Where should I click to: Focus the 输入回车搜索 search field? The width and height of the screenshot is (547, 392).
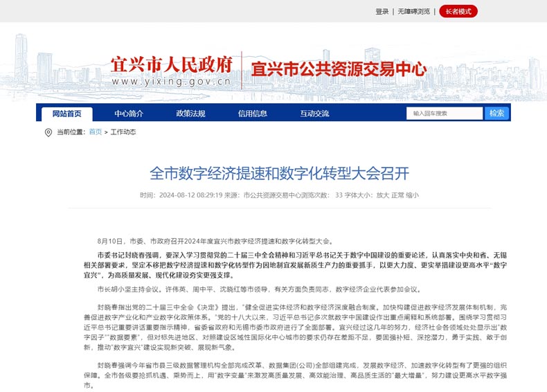click(x=445, y=114)
